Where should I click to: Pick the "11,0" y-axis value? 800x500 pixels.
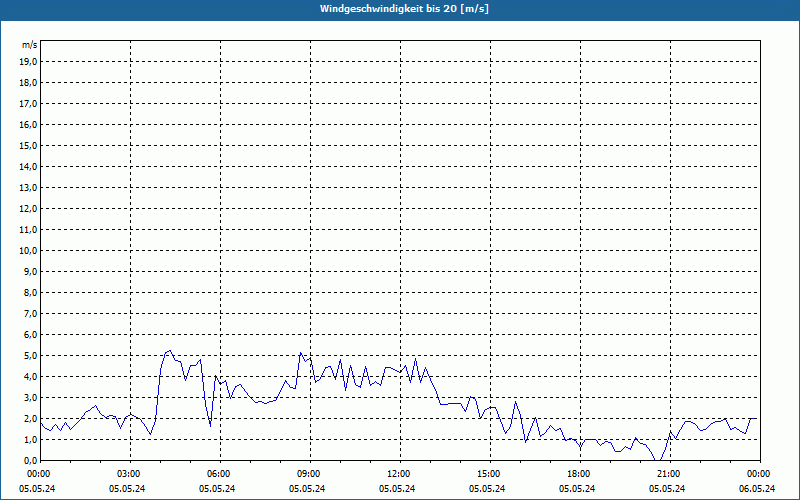coord(28,230)
